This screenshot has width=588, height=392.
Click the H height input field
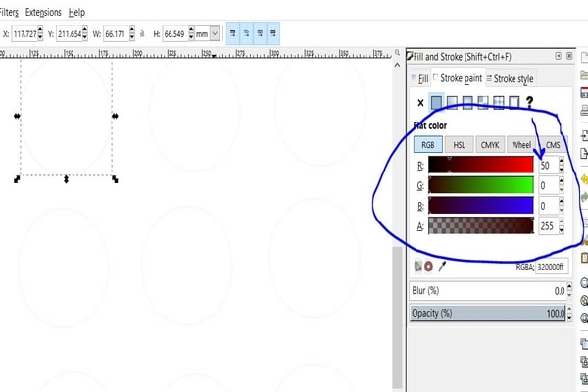click(175, 33)
